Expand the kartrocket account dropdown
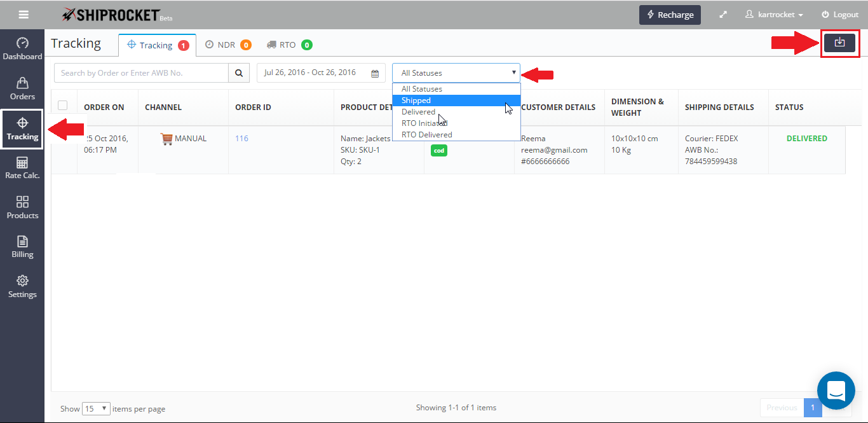The width and height of the screenshot is (868, 423). (775, 15)
